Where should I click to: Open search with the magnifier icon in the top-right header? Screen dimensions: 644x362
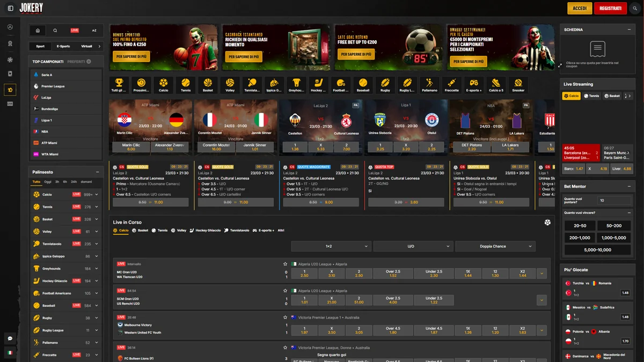[x=635, y=9]
